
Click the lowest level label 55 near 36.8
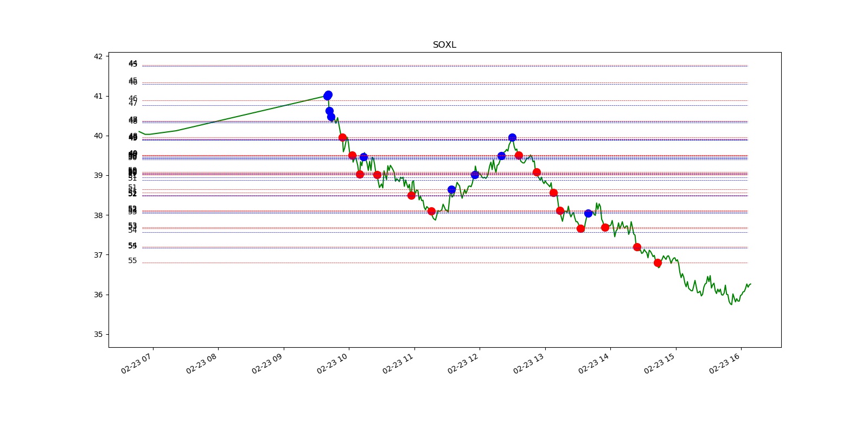133,261
